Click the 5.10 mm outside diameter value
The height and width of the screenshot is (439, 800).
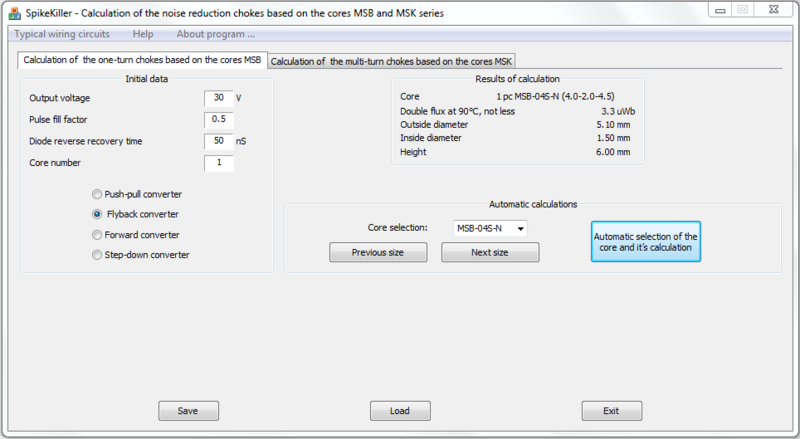coord(613,125)
